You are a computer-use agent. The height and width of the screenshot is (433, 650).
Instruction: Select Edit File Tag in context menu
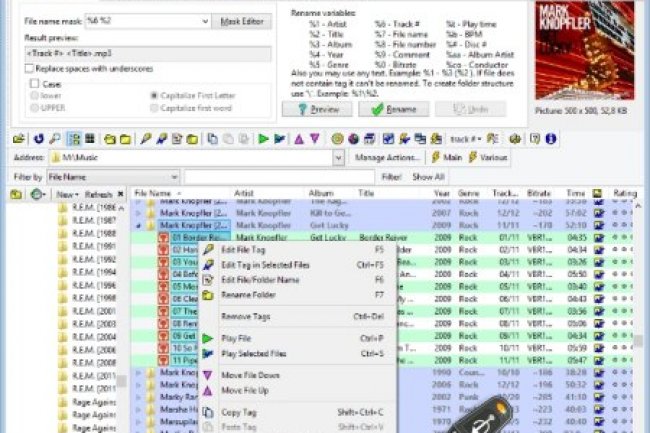242,249
